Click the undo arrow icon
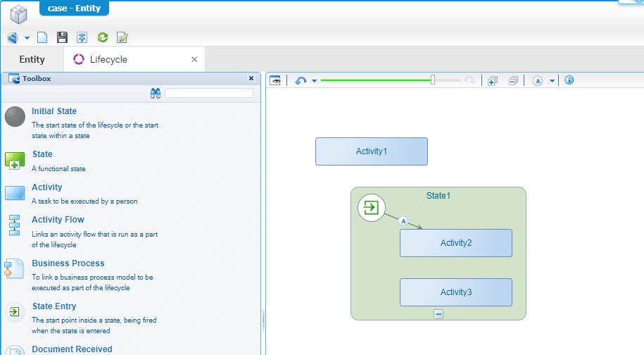Image resolution: width=644 pixels, height=355 pixels. (301, 81)
